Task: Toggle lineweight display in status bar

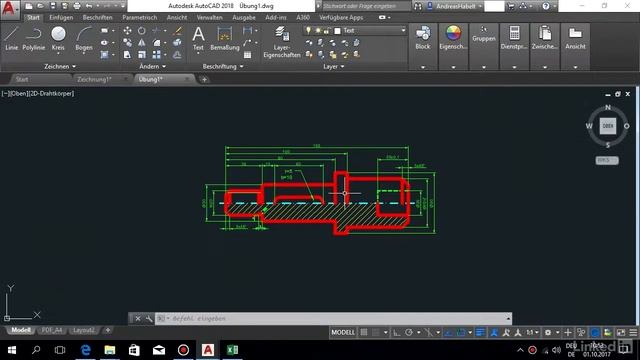Action: (x=480, y=333)
